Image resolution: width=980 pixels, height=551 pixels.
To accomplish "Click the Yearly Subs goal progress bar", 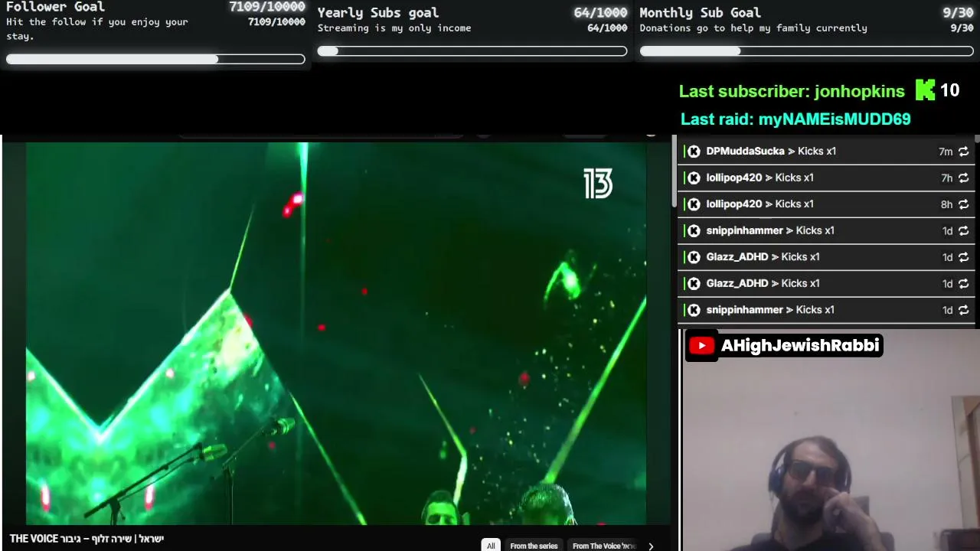I will 472,51.
